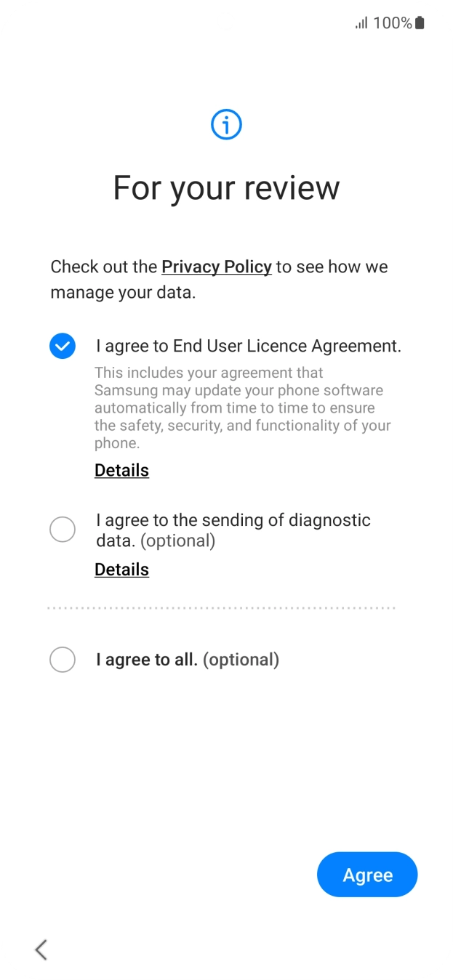Open the Privacy Policy link
This screenshot has height=980, width=453.
coord(216,267)
